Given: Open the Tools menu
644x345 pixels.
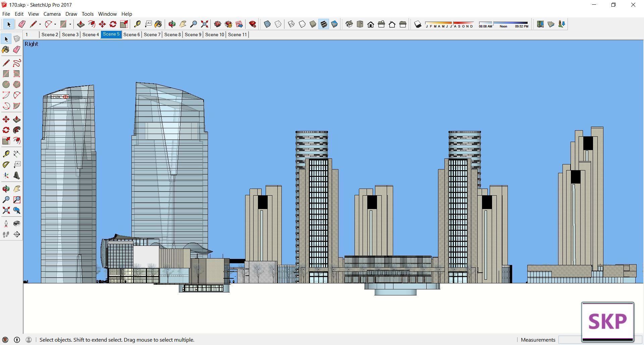Looking at the screenshot, I should tap(88, 14).
